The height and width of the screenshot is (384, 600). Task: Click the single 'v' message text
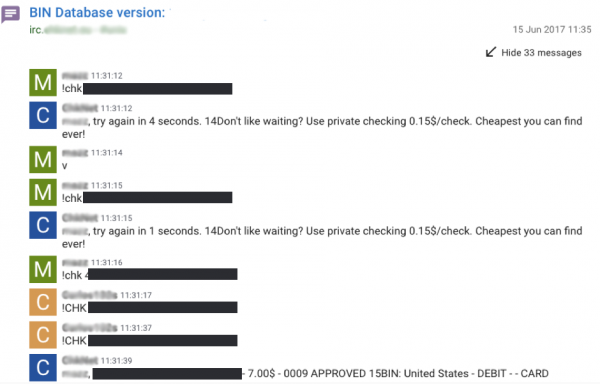[65, 166]
